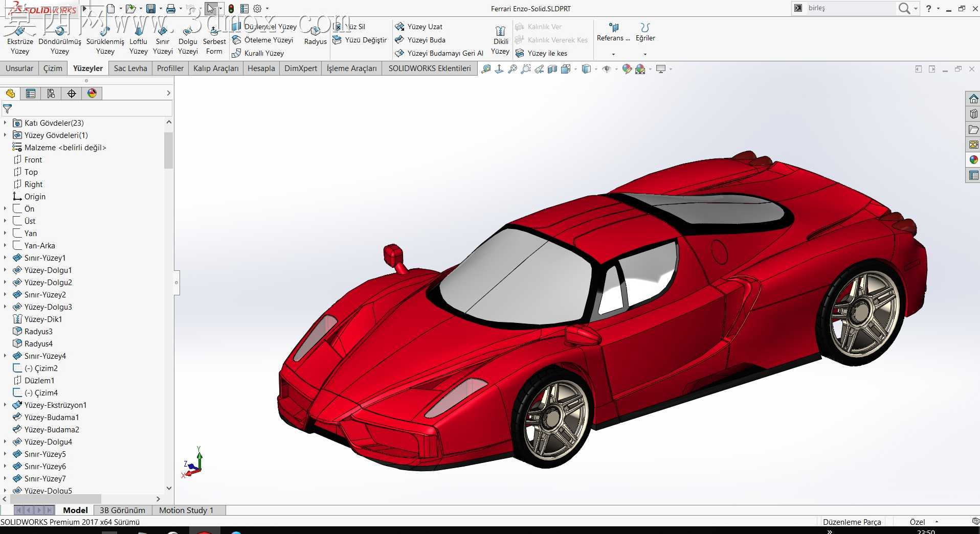Click Yüzeyi Budamayı Geri Al
The width and height of the screenshot is (980, 534).
click(439, 53)
